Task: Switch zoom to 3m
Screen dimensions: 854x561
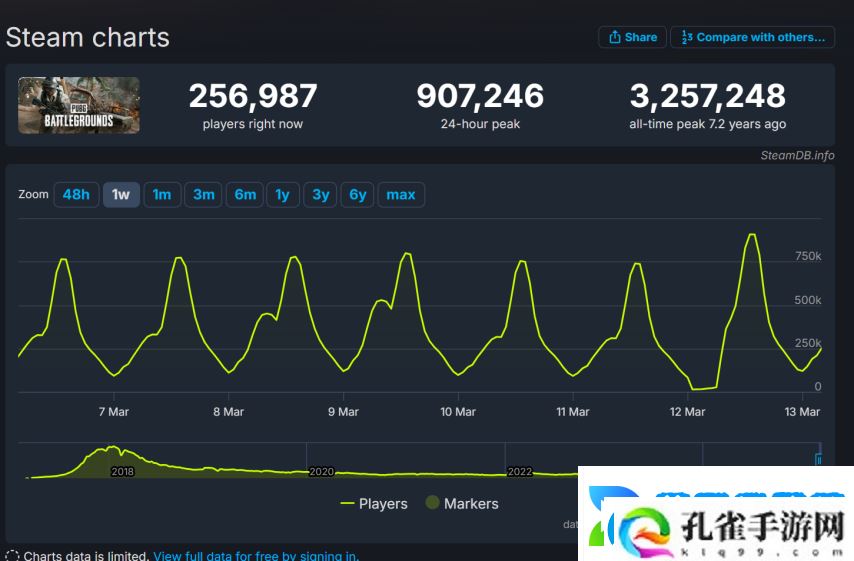Action: tap(204, 194)
